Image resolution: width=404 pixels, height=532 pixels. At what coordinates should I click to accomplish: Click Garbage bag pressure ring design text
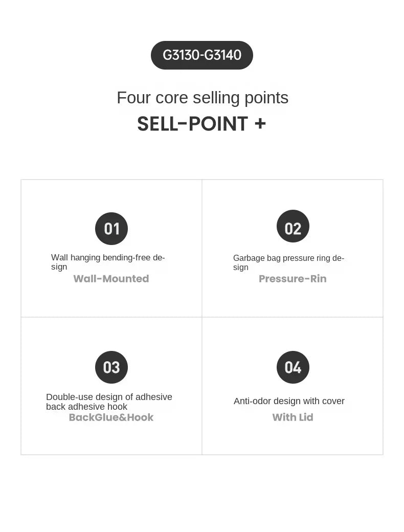pos(288,262)
